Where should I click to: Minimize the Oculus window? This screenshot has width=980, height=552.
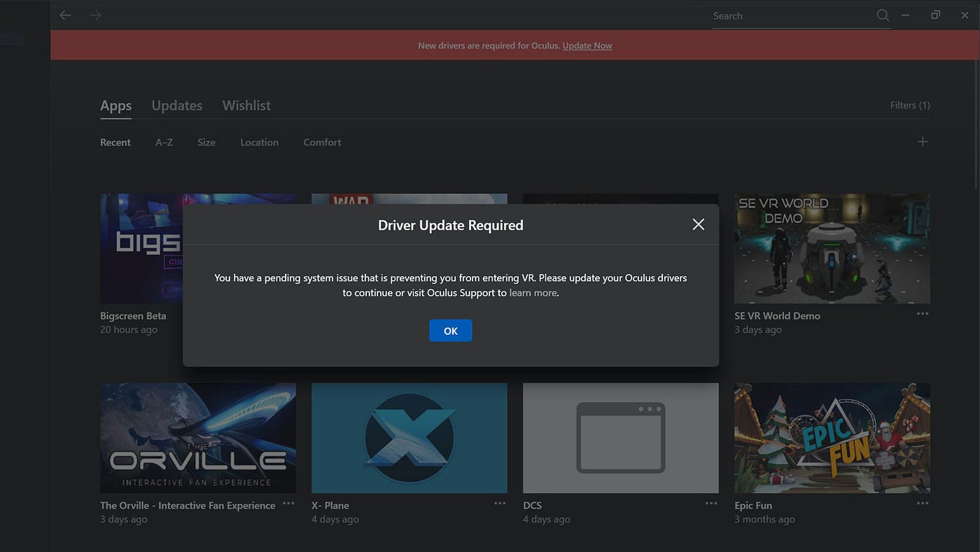click(x=906, y=15)
